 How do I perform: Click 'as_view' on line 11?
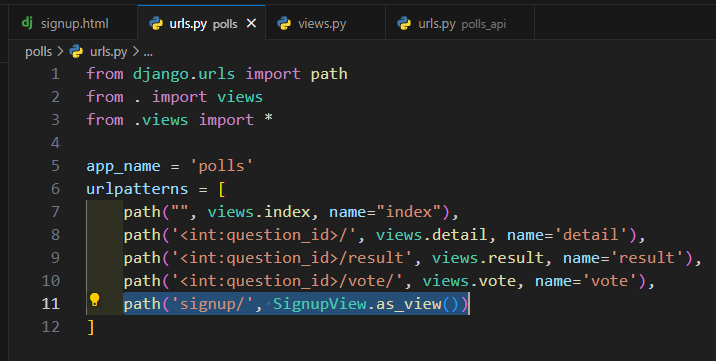pyautogui.click(x=409, y=304)
